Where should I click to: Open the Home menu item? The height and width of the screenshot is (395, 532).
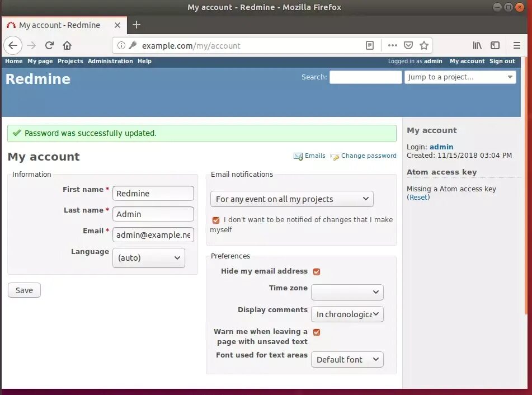(x=13, y=61)
